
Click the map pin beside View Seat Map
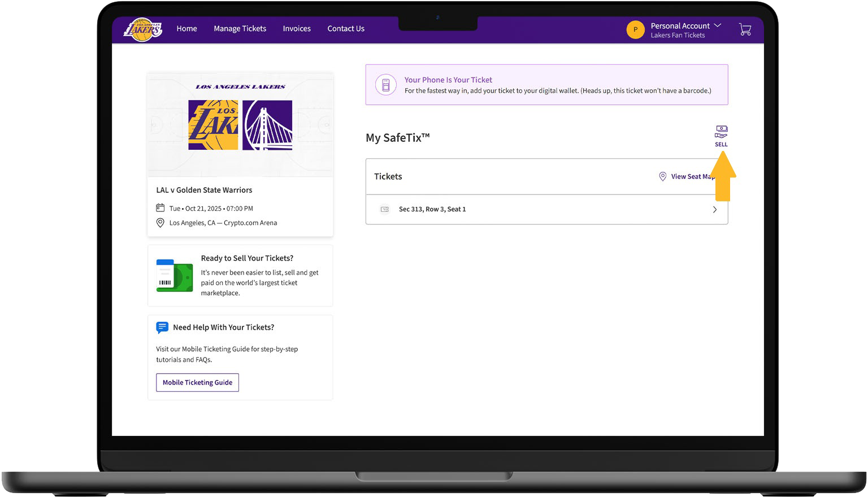(x=662, y=176)
